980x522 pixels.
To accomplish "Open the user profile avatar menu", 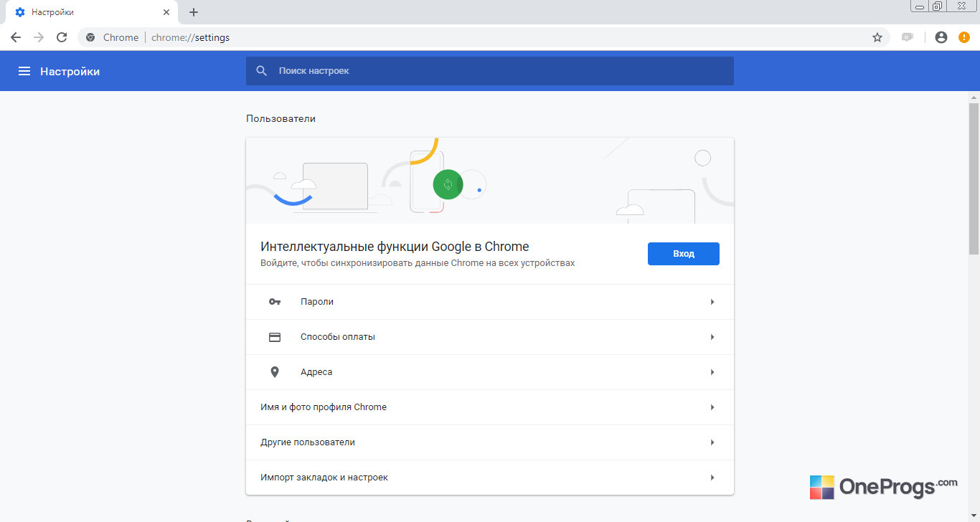I will point(941,37).
